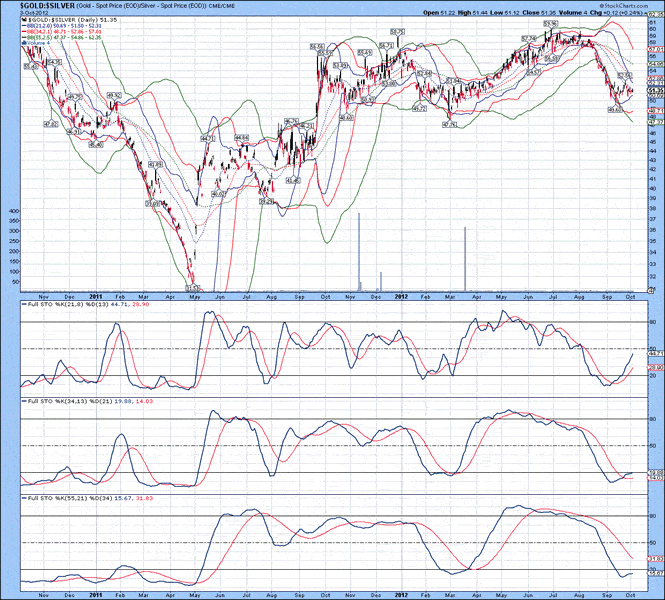
Task: Click the 58.75 price peak label
Action: [397, 32]
